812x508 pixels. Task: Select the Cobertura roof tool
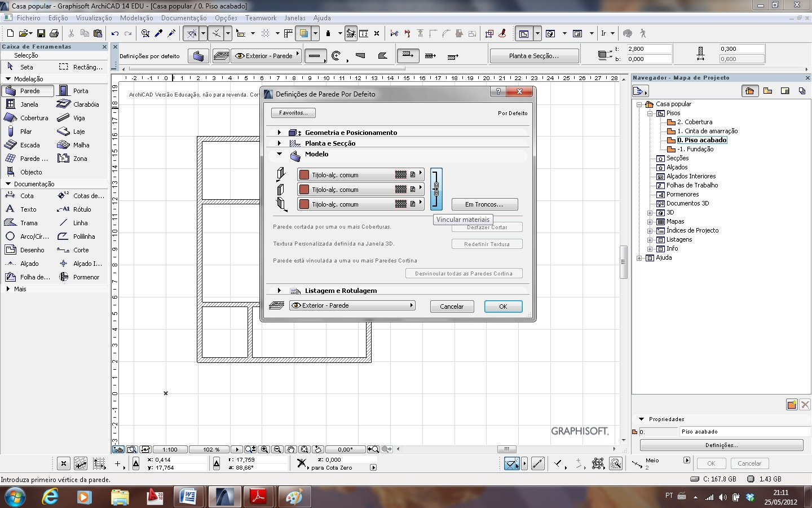click(28, 118)
